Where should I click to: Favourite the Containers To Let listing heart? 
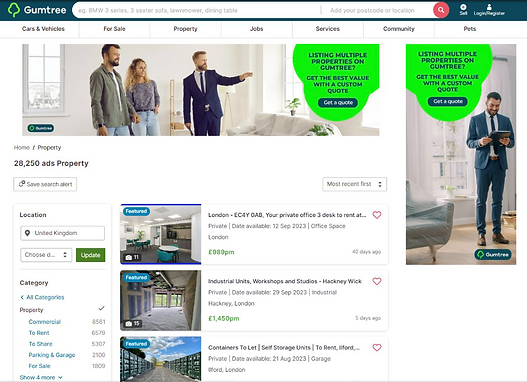[377, 347]
